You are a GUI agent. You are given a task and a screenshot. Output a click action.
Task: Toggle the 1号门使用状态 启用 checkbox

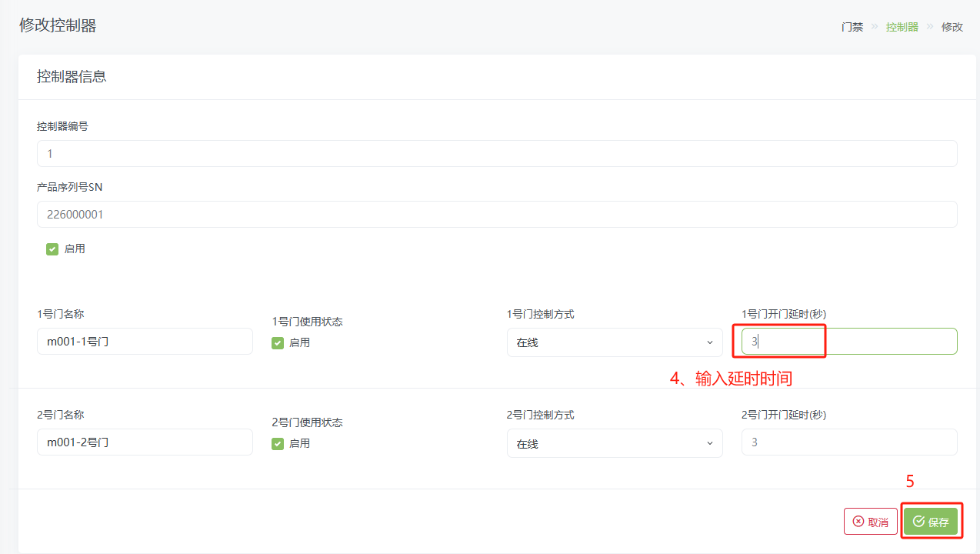pos(278,343)
